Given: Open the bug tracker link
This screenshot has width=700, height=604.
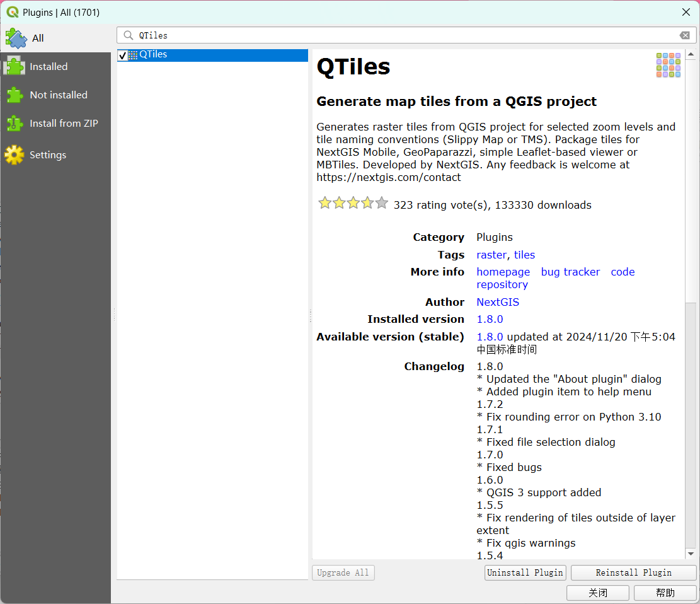Looking at the screenshot, I should coord(570,272).
